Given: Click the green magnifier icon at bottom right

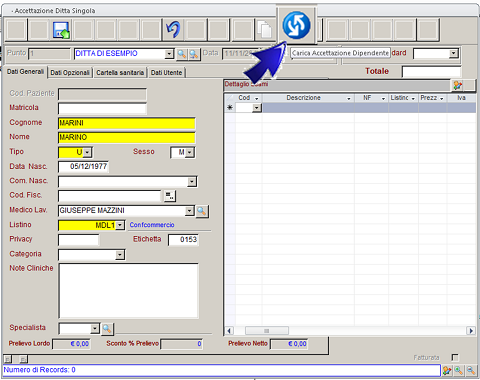Looking at the screenshot, I should tap(459, 370).
